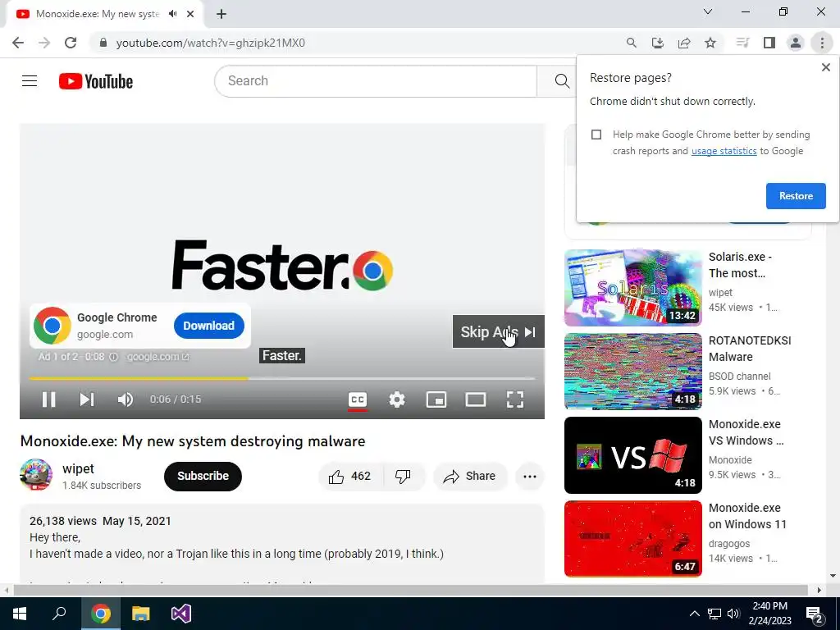This screenshot has height=630, width=840.
Task: Open the Windows Start menu
Action: (20, 614)
